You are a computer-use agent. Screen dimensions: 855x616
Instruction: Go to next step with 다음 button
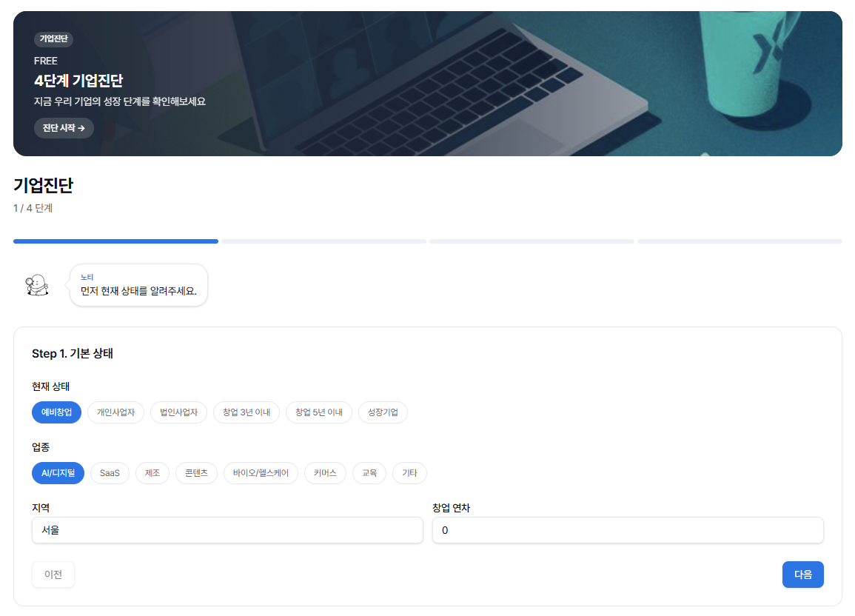tap(802, 575)
